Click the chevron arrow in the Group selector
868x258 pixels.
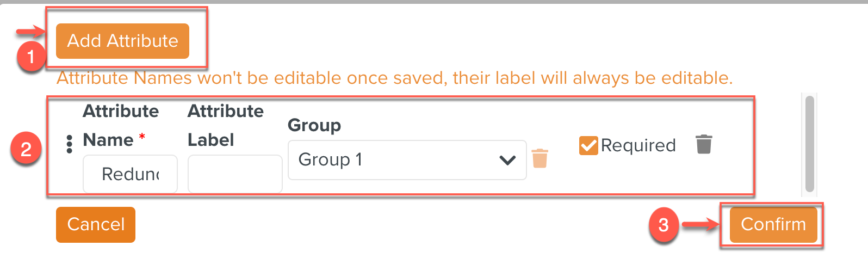pos(507,160)
